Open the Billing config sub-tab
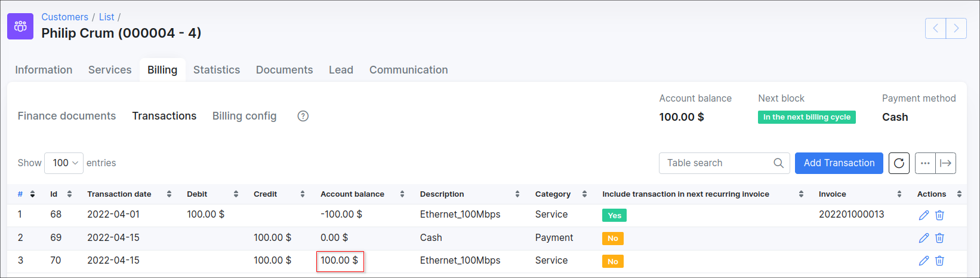Screen dimensions: 980x278 point(244,116)
